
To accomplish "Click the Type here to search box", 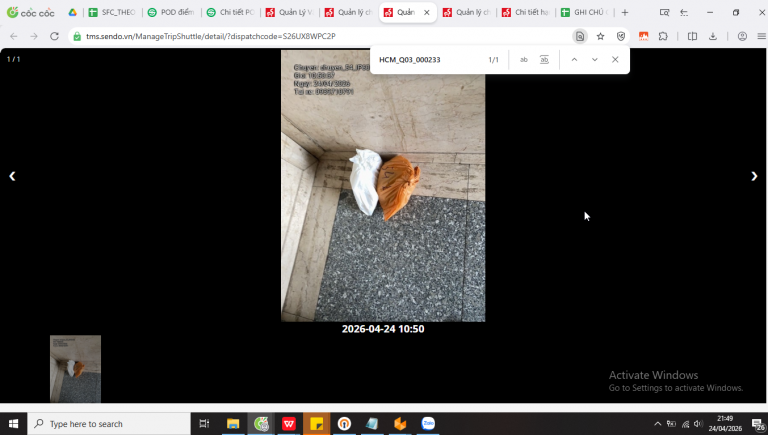I will click(109, 424).
